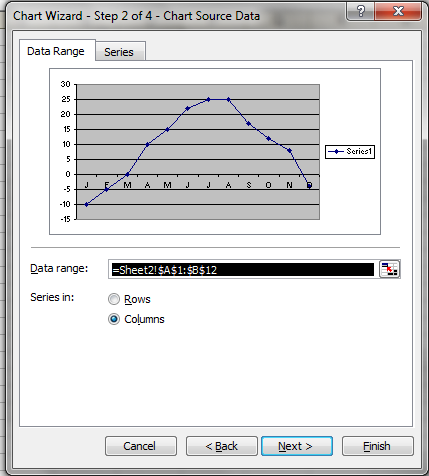Select the Rows radio button
The width and height of the screenshot is (429, 476).
tap(114, 299)
